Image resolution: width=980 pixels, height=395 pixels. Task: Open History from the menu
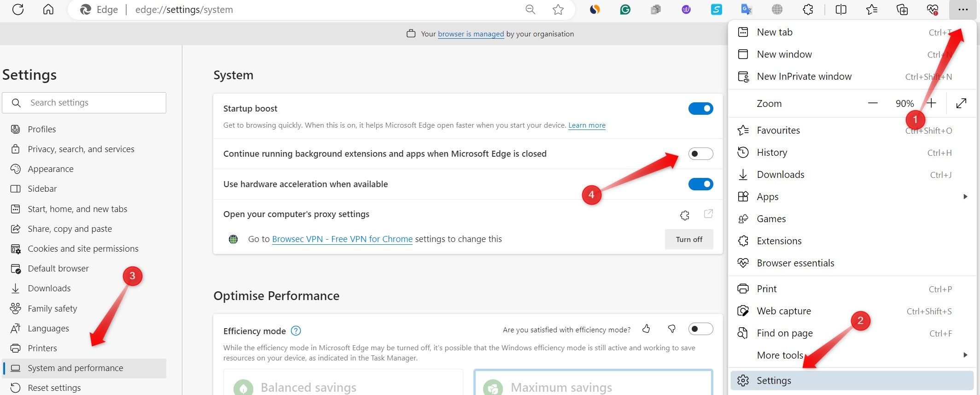click(x=852, y=153)
